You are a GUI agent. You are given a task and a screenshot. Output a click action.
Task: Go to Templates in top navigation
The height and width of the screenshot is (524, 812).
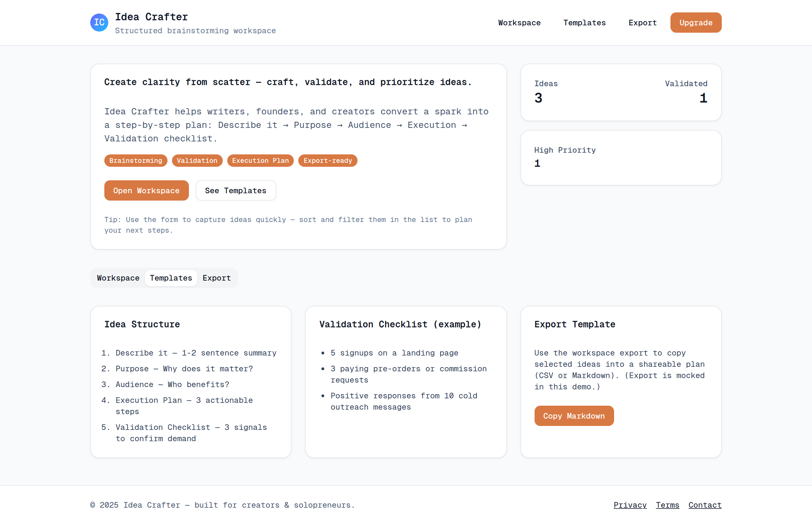pyautogui.click(x=584, y=23)
